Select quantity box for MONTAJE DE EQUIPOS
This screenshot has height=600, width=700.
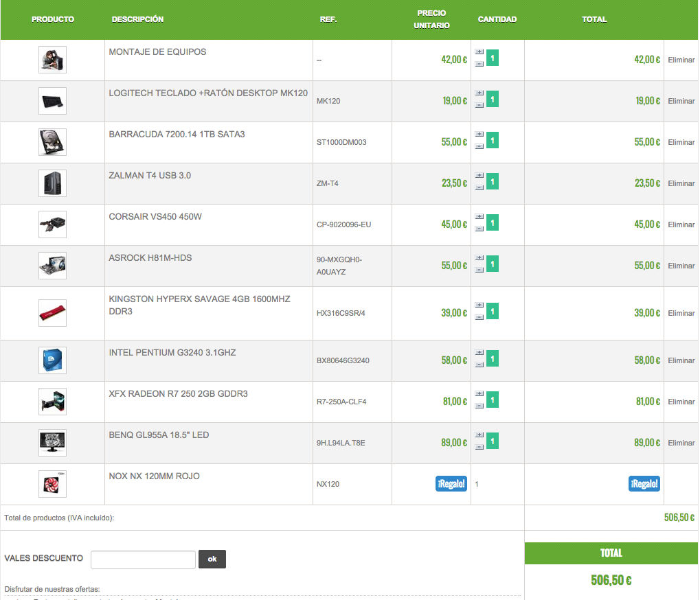(493, 58)
